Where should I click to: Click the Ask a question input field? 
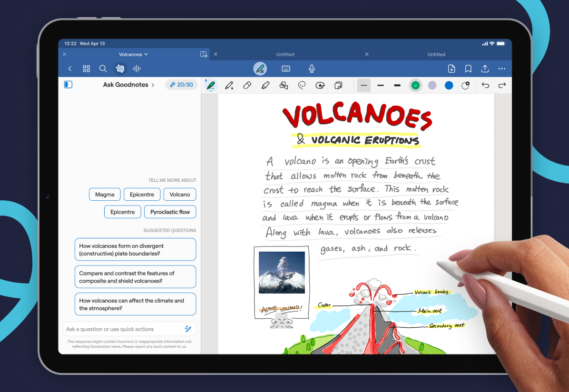pos(124,329)
